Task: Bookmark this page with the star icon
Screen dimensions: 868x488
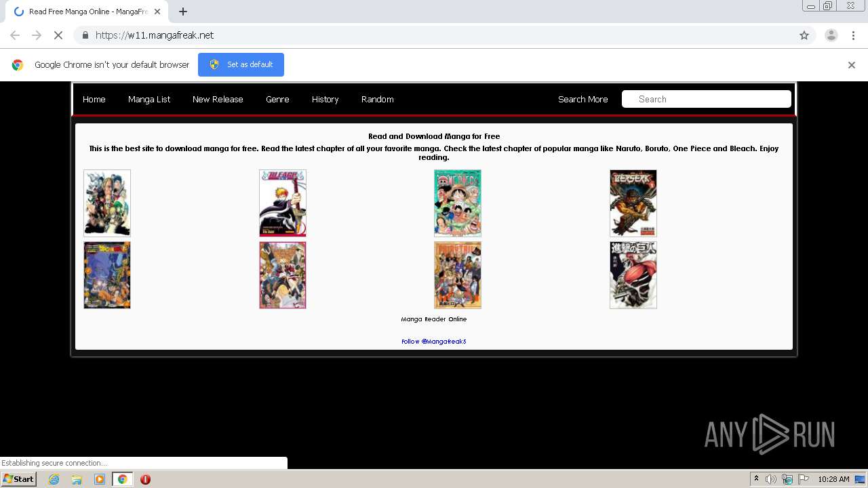Action: (x=804, y=35)
